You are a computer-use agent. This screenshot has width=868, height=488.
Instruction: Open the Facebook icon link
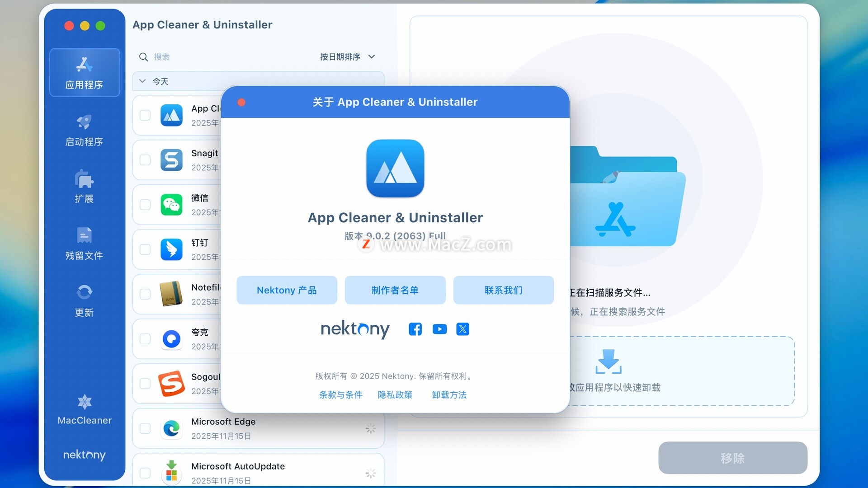(x=415, y=329)
